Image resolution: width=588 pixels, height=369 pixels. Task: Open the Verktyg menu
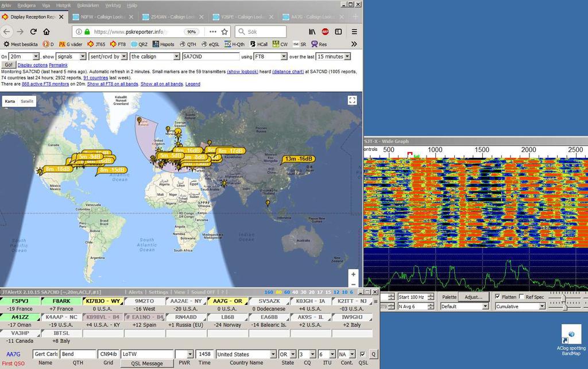click(113, 5)
